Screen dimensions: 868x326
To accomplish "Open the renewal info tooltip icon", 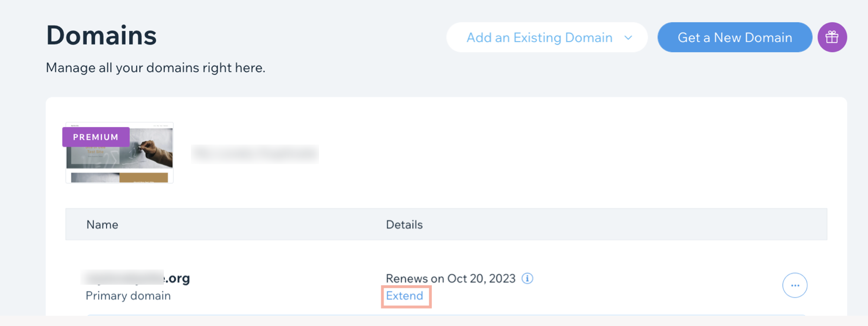I will 527,278.
